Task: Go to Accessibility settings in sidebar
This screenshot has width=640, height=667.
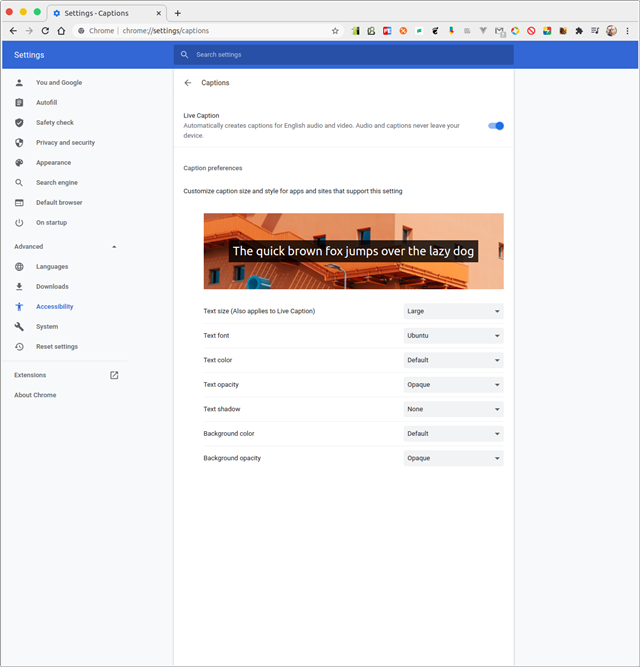Action: point(54,307)
